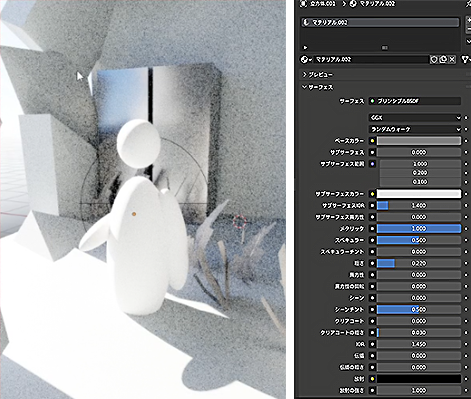Screen dimensions: 471x399
Task: Click the 伝播 0.000 slider
Action: click(x=419, y=356)
